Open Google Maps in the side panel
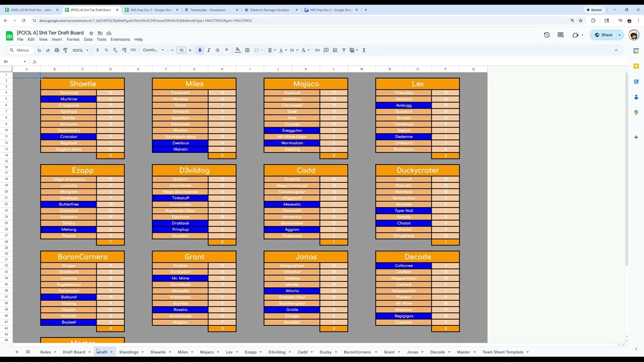The image size is (644, 362). (x=636, y=113)
